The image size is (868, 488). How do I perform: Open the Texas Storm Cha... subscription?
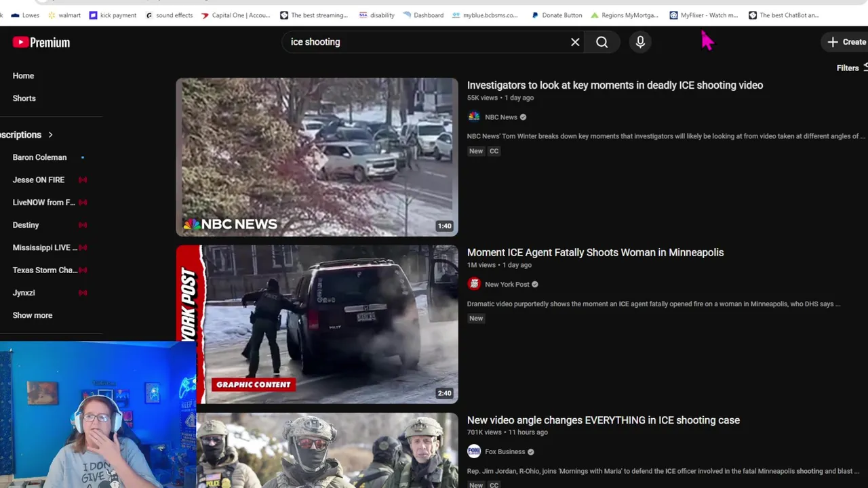(x=45, y=270)
